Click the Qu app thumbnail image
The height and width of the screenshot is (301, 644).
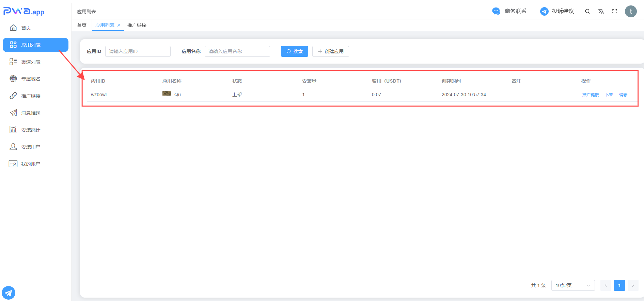(167, 93)
